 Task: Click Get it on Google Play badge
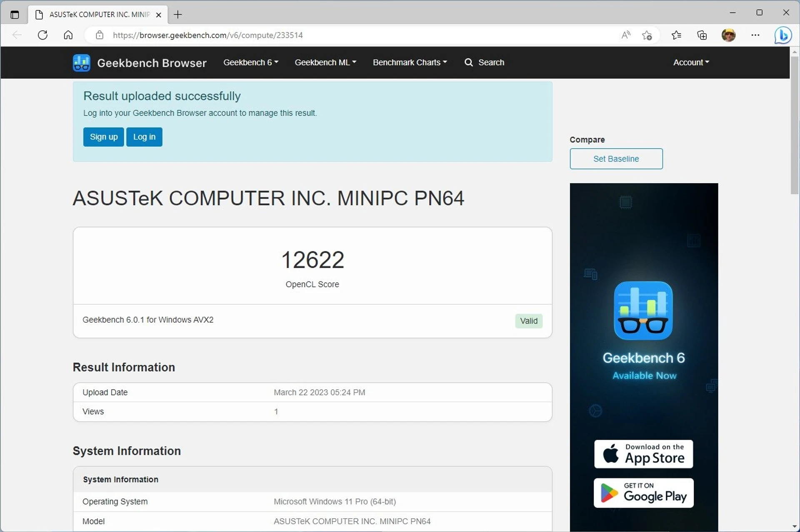coord(644,493)
